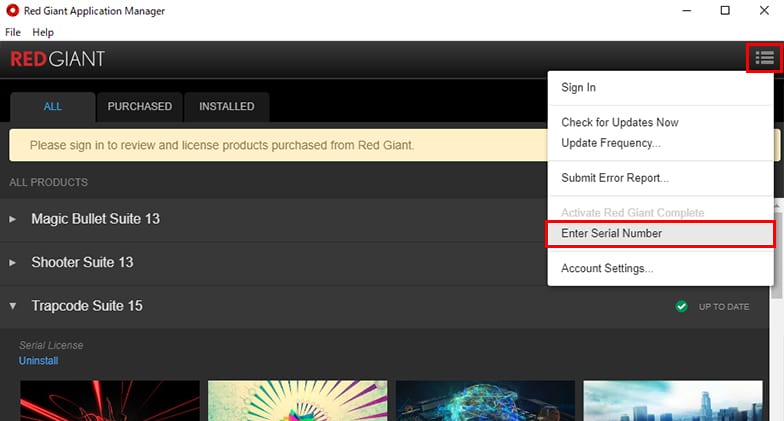This screenshot has width=784, height=421.
Task: Click the Red Giant app icon in title bar
Action: coord(12,11)
